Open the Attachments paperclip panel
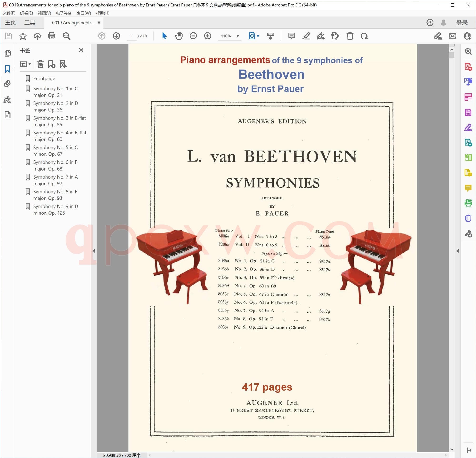Screen dimensions: 476x458 (8, 84)
